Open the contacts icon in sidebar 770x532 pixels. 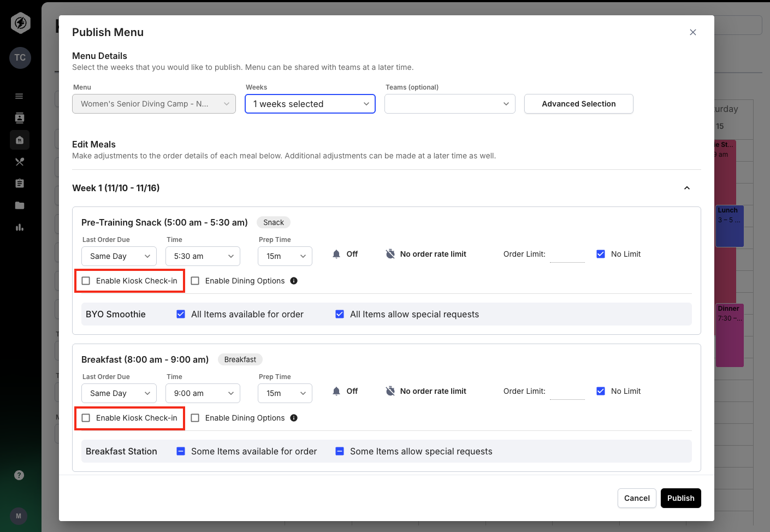[20, 118]
